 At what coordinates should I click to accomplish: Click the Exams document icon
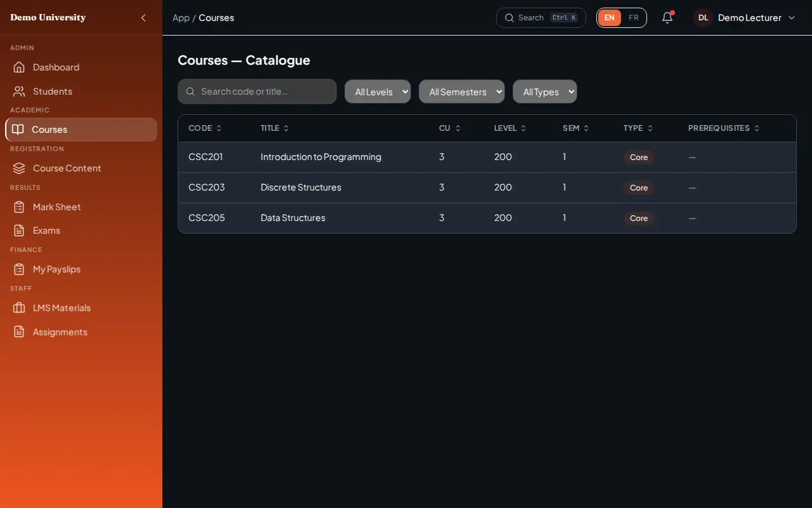(19, 231)
